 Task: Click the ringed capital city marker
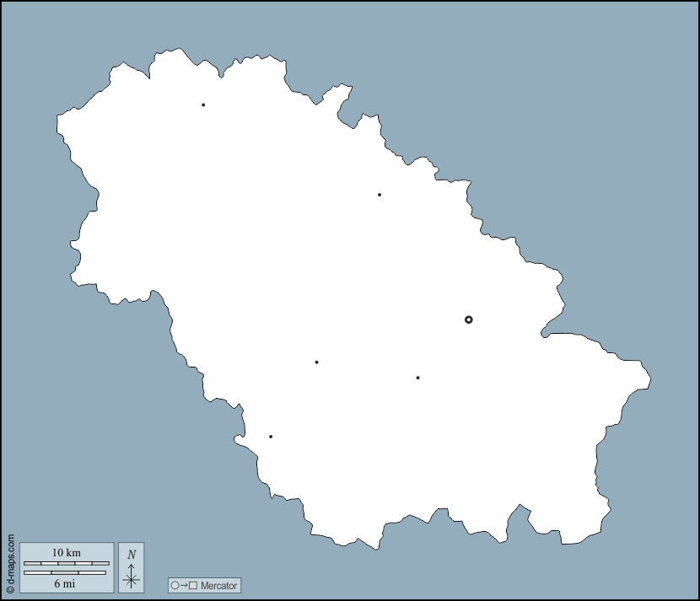point(469,319)
